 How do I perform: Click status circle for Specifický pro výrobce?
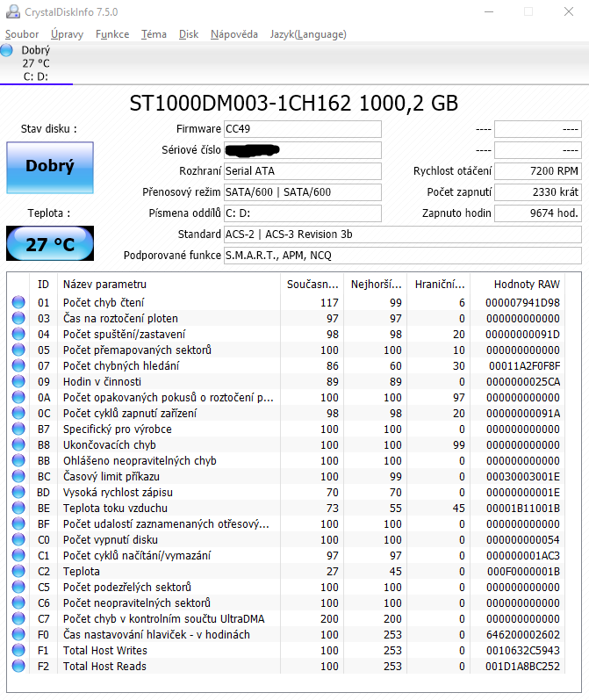tap(18, 429)
